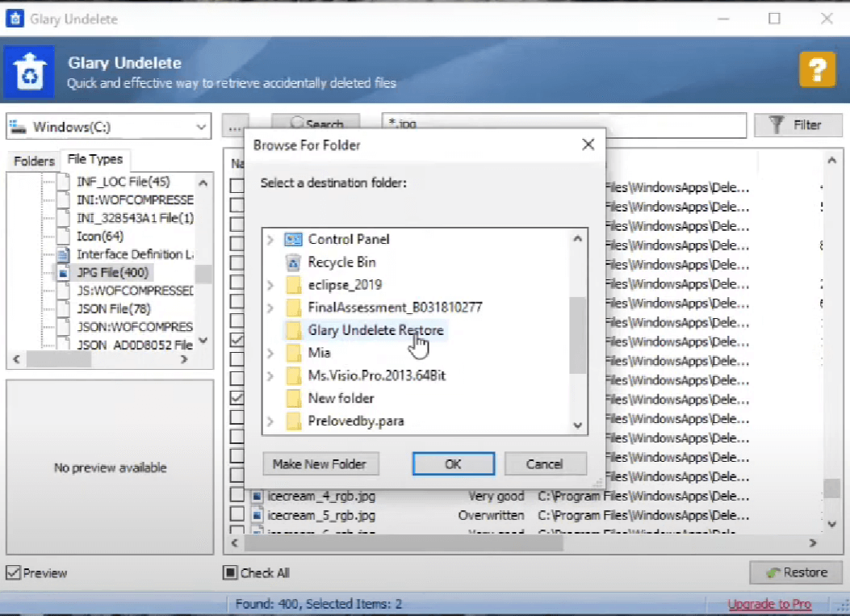
Task: Expand the Mia folder node
Action: point(270,353)
